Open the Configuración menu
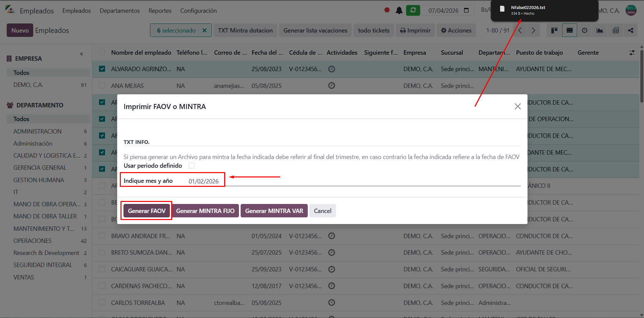The width and height of the screenshot is (644, 318). [198, 11]
